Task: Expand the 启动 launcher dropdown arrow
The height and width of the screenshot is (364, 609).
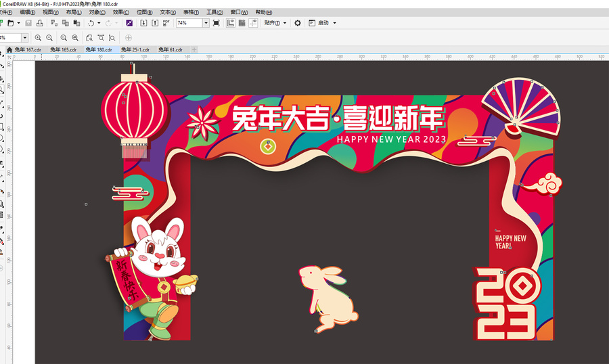Action: (x=334, y=23)
